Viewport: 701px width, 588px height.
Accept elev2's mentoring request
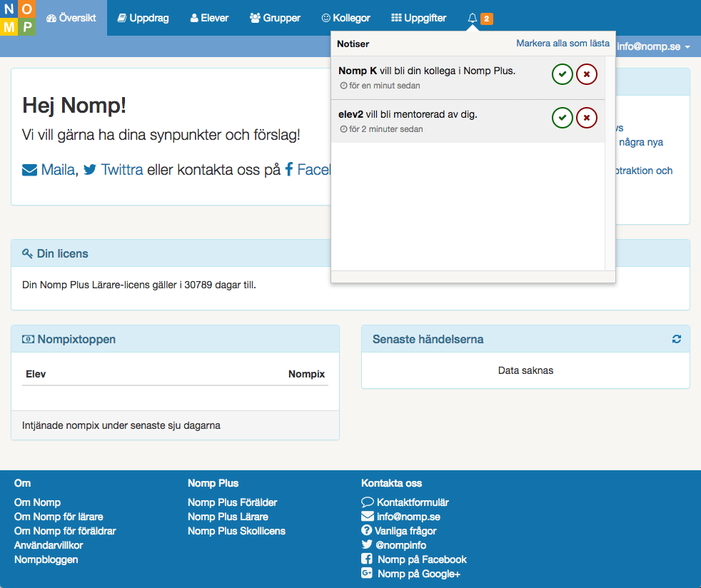click(x=563, y=118)
